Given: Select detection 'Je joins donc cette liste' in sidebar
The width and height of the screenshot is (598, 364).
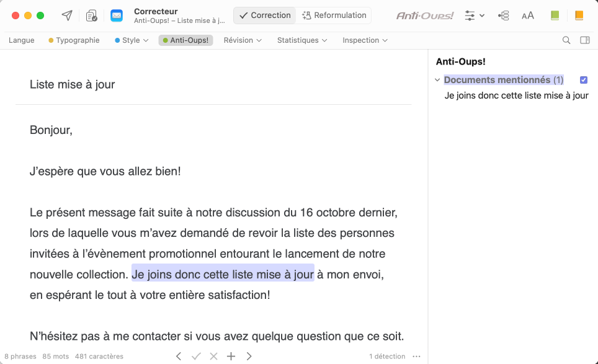Looking at the screenshot, I should (x=516, y=95).
